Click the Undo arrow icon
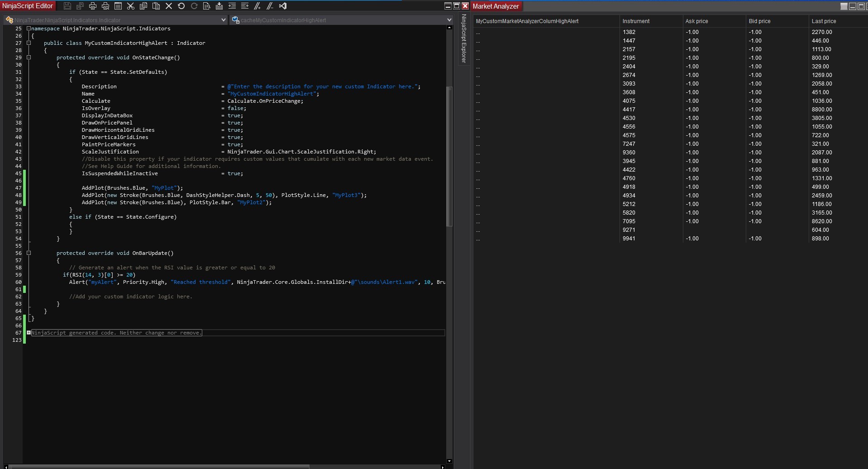 pos(181,6)
